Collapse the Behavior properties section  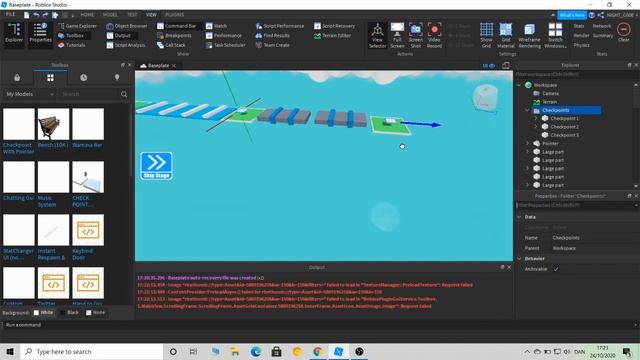pyautogui.click(x=520, y=259)
